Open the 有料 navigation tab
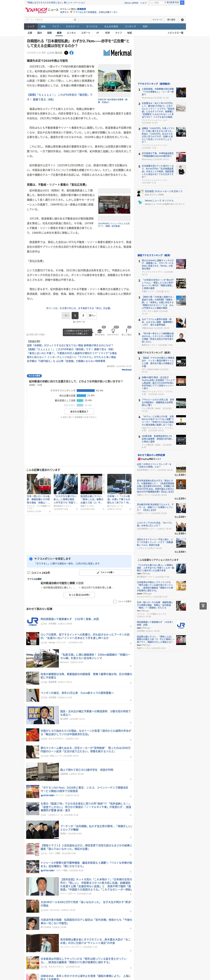The image size is (210, 980). 145,26
